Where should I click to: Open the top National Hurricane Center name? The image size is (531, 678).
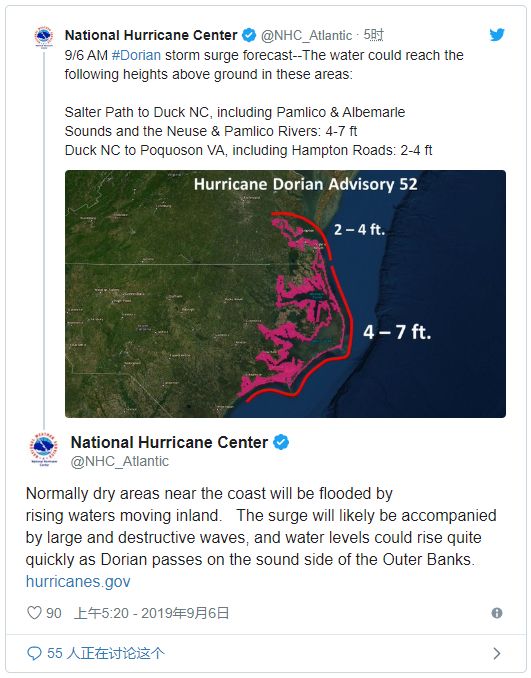151,35
